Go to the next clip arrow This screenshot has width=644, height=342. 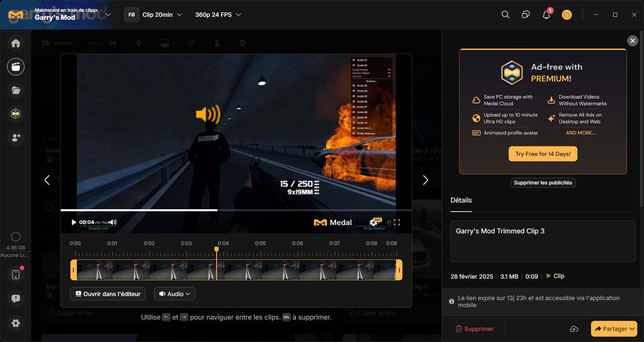(425, 180)
